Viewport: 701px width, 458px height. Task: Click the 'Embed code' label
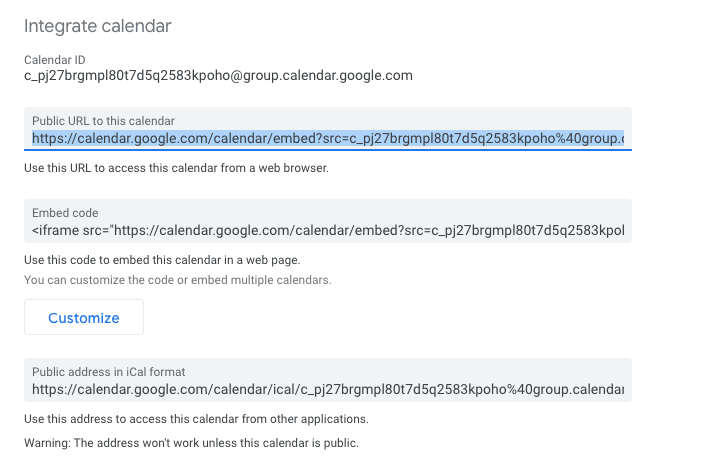(x=65, y=213)
